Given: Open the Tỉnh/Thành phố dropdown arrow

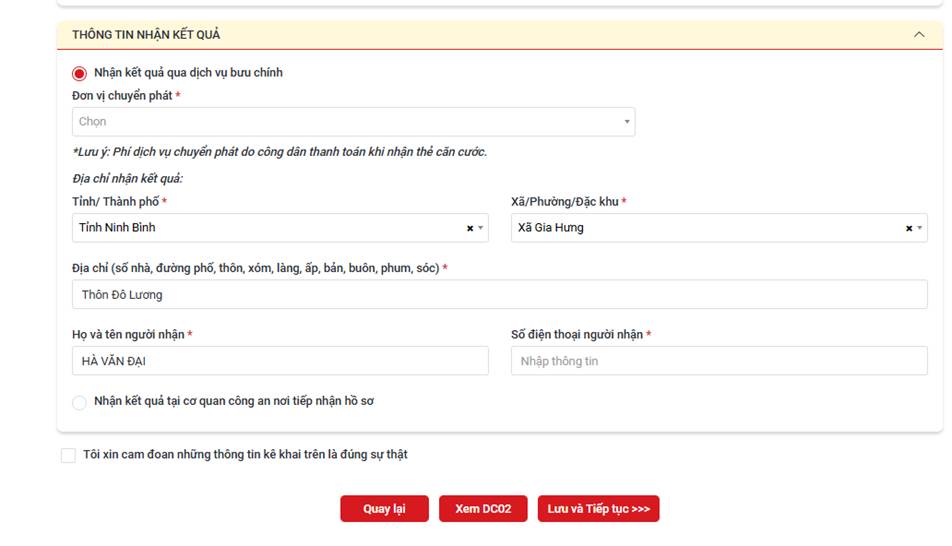Looking at the screenshot, I should coord(481,228).
